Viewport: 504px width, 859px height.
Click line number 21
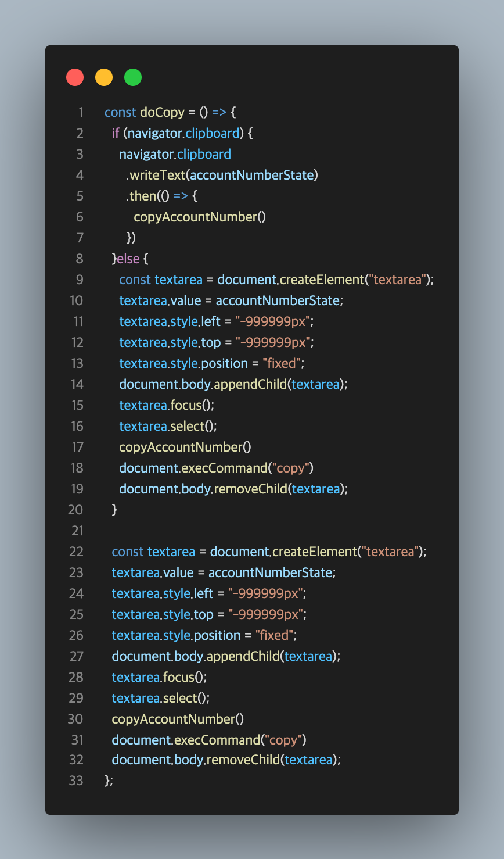pos(77,531)
